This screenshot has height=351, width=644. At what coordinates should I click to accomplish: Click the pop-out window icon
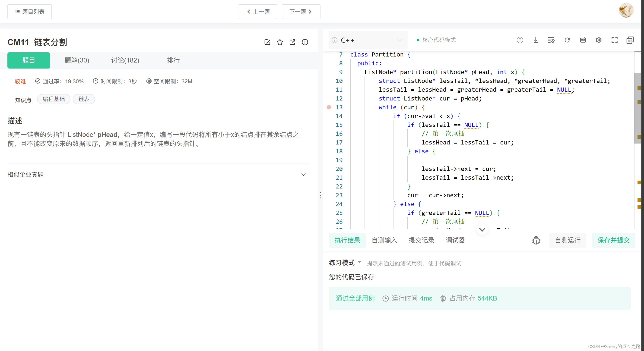pyautogui.click(x=630, y=40)
